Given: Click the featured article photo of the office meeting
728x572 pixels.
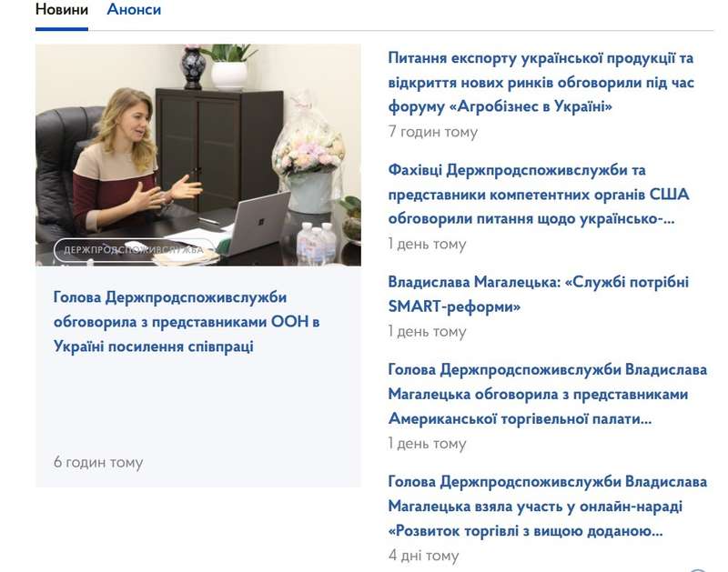Looking at the screenshot, I should 197,155.
